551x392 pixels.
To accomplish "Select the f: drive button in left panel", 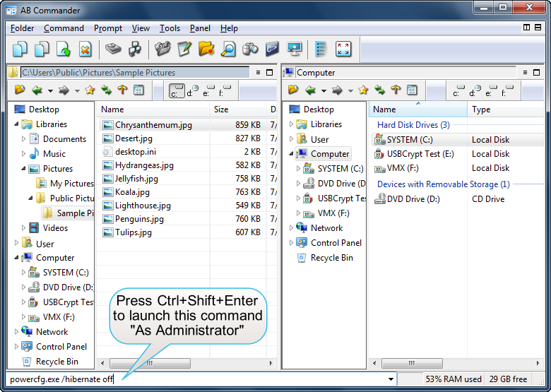I will [225, 90].
